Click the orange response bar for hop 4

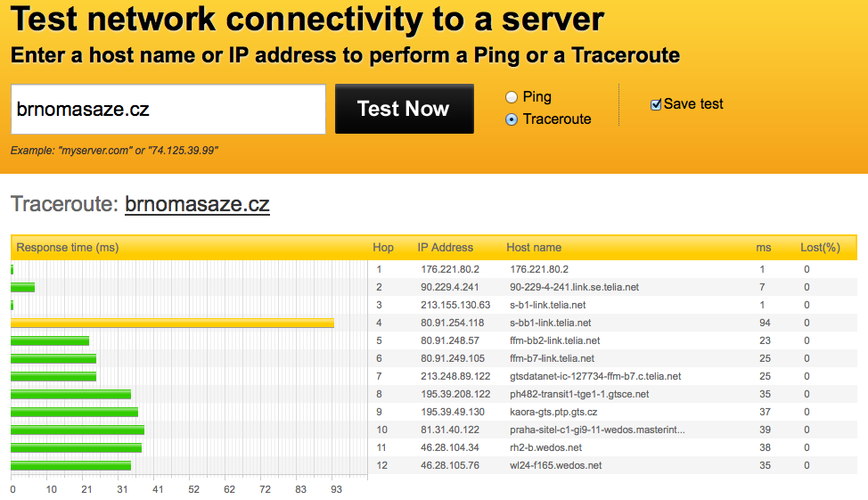click(172, 323)
